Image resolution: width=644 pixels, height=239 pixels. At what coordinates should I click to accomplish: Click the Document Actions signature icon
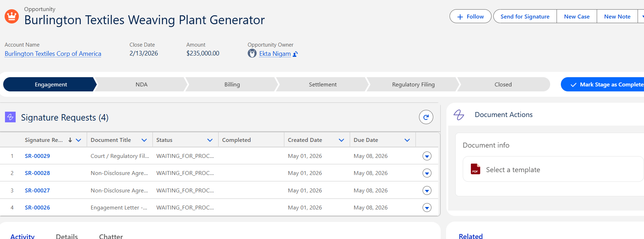click(459, 115)
